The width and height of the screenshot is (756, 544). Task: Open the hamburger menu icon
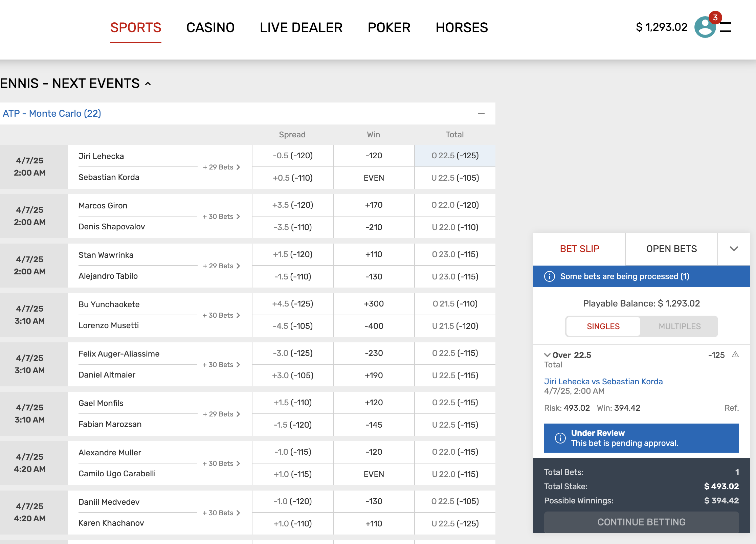(726, 27)
